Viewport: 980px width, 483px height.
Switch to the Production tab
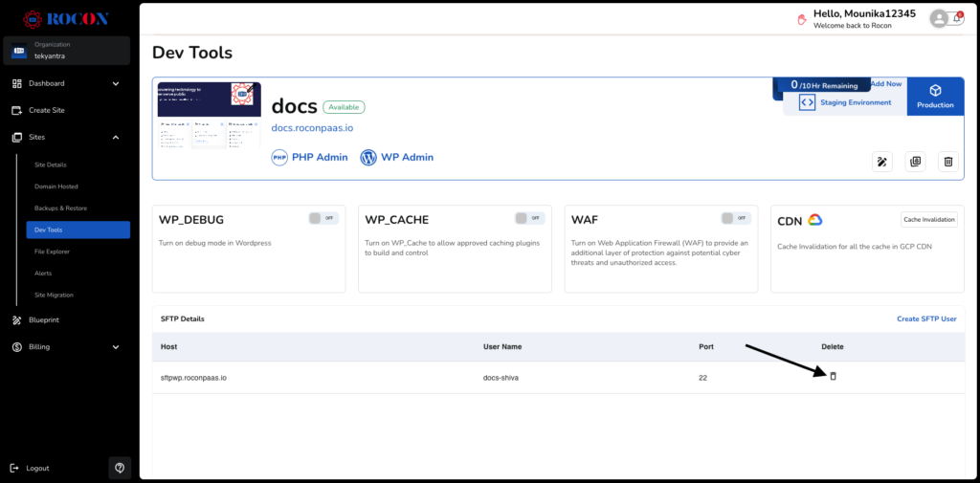[936, 97]
